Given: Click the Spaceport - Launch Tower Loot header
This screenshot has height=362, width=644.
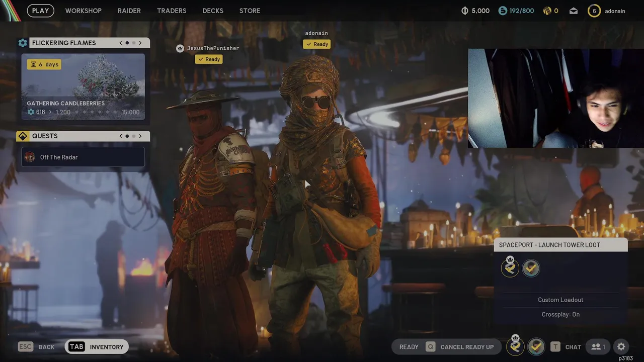Looking at the screenshot, I should (560, 245).
